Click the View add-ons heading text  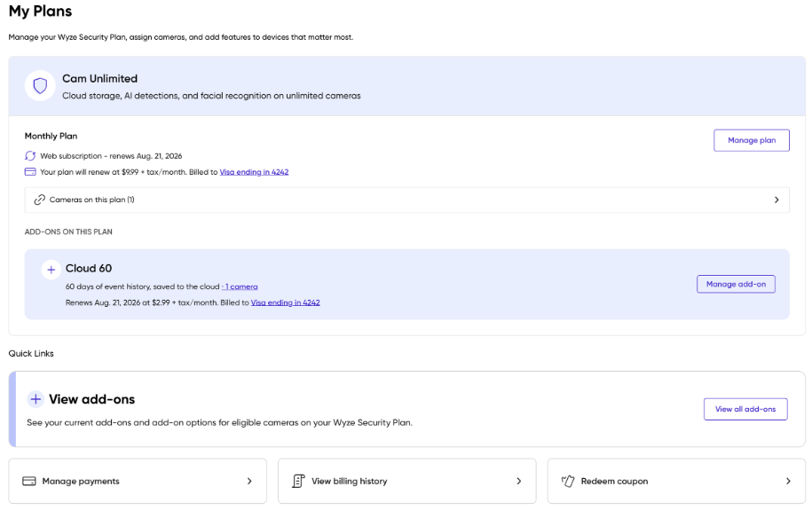point(91,399)
